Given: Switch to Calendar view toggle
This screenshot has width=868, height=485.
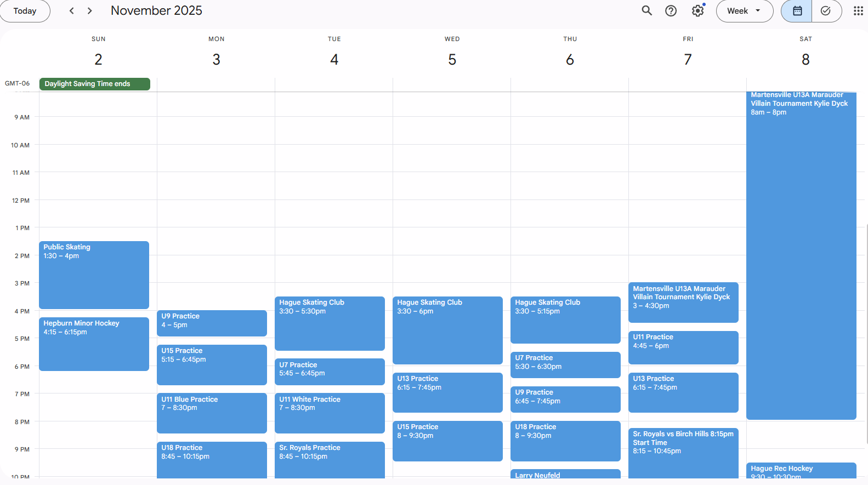Looking at the screenshot, I should tap(797, 11).
